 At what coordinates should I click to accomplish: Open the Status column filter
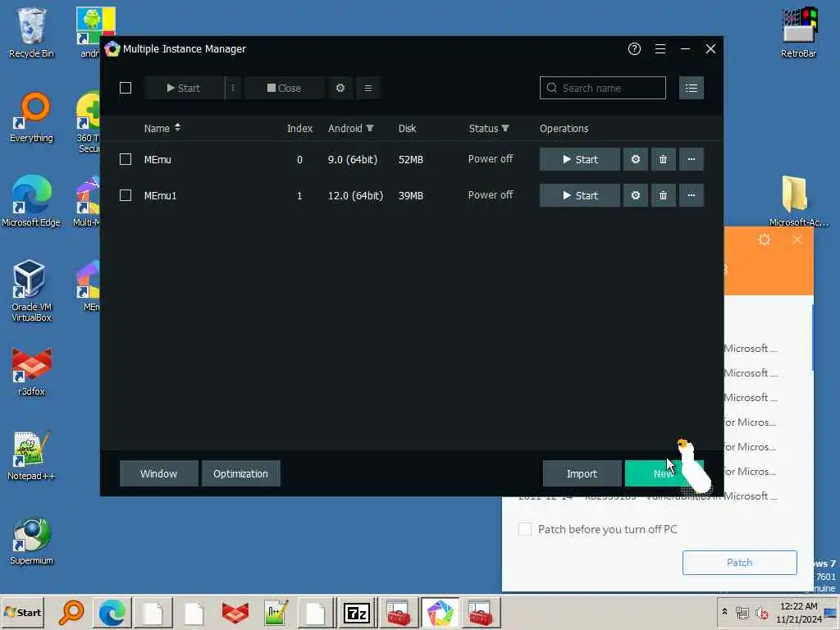click(x=505, y=128)
